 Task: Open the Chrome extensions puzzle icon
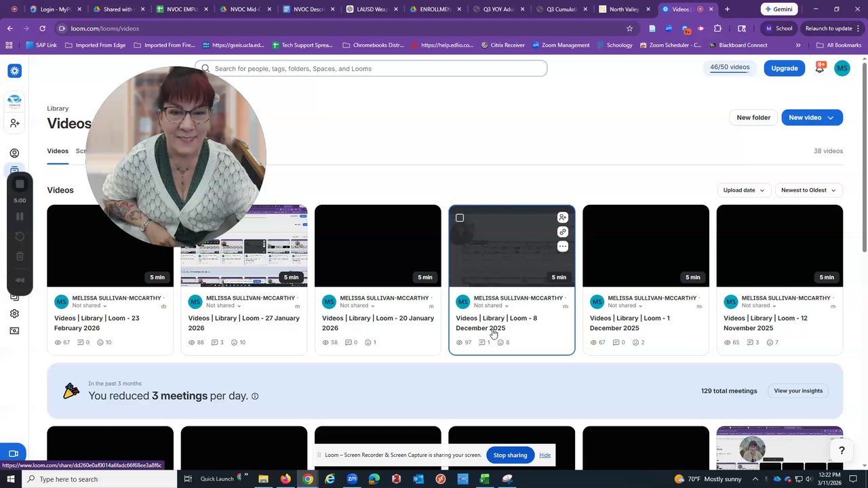coord(717,28)
